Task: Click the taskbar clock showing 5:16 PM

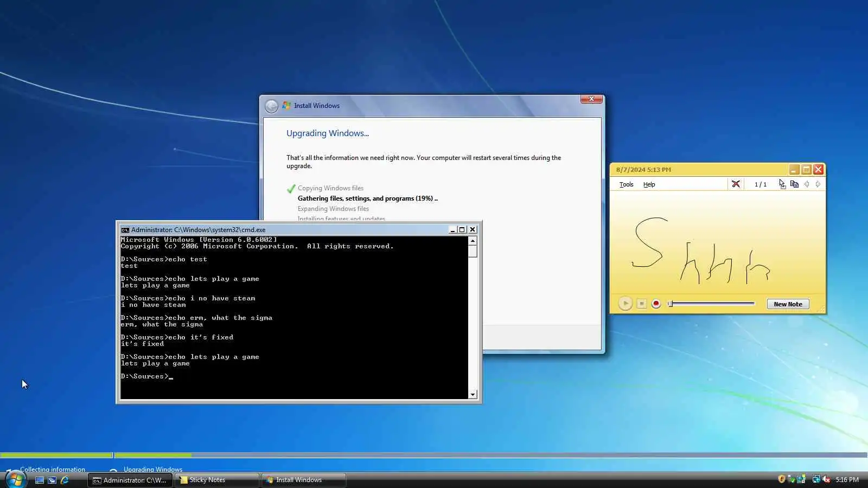Action: (x=847, y=480)
